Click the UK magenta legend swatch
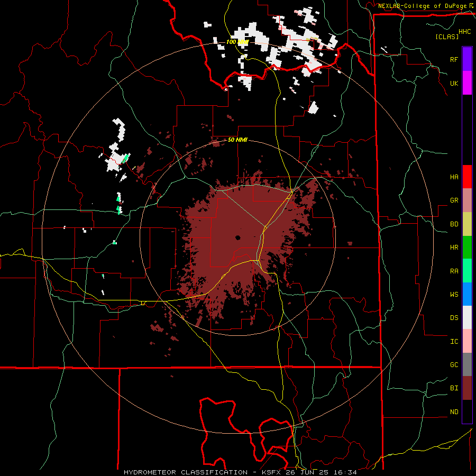Screen dimensions: 476x476 coord(467,83)
